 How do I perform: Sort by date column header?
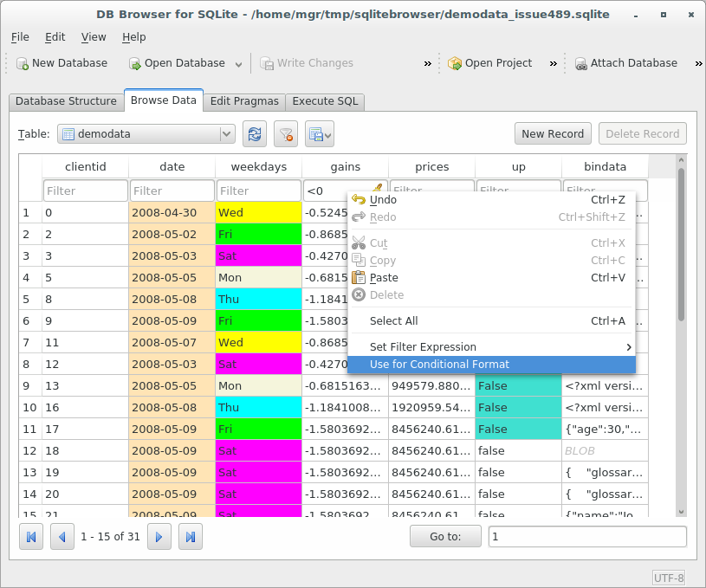[172, 166]
